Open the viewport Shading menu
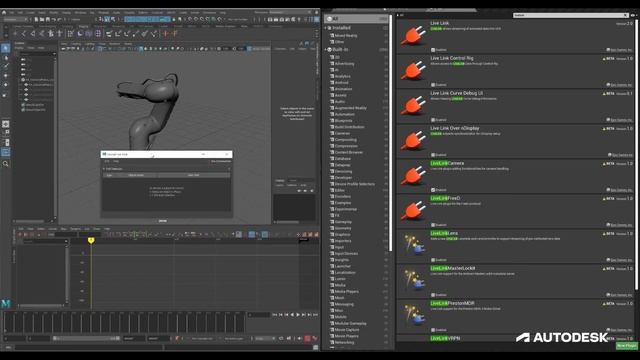The image size is (640, 360). 76,44
